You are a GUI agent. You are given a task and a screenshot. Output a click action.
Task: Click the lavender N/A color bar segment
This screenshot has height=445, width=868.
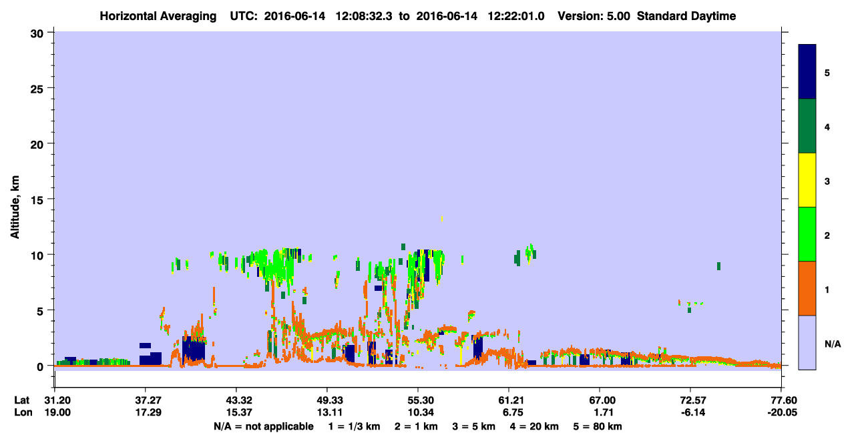(807, 342)
